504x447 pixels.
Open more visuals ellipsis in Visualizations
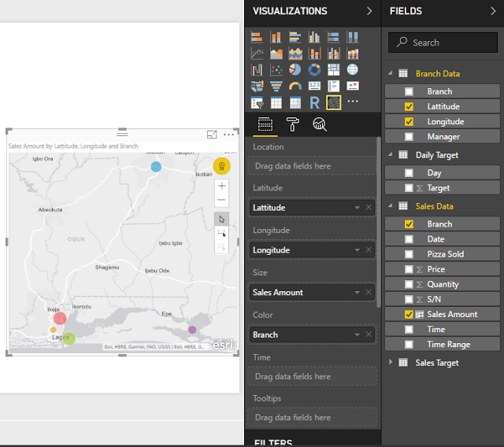click(x=353, y=102)
